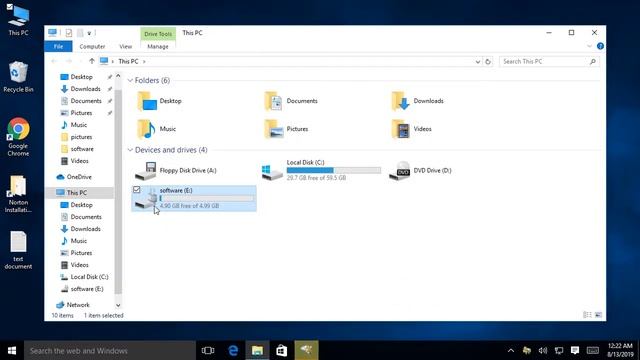Open Microsoft Edge from taskbar
640x360 pixels.
(x=233, y=350)
